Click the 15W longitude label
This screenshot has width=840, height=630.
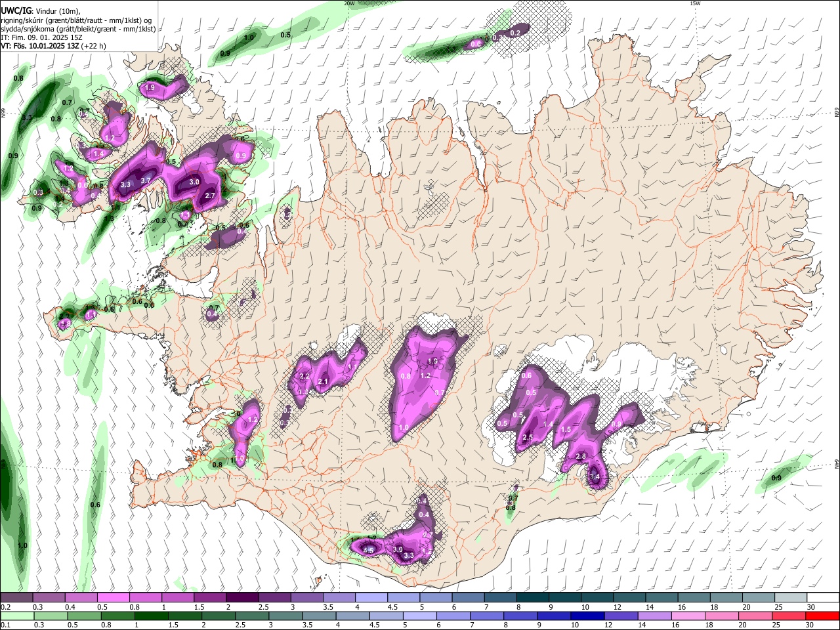[x=695, y=3]
